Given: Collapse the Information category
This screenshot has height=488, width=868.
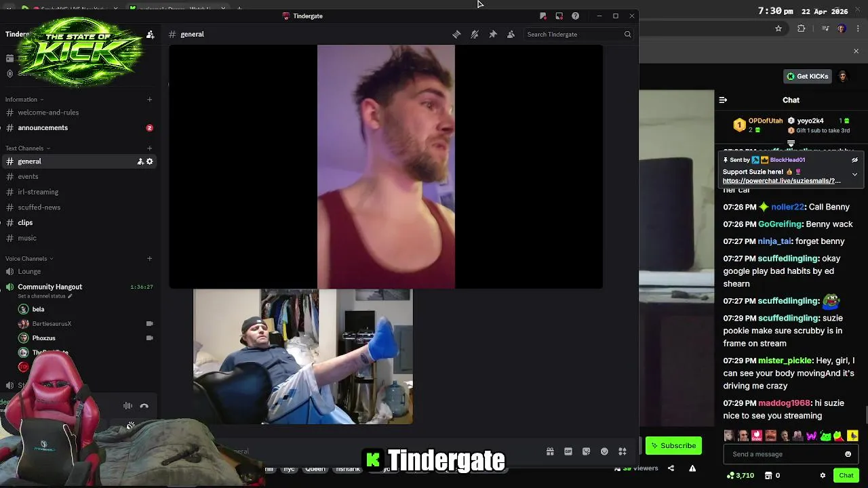Looking at the screenshot, I should 24,100.
